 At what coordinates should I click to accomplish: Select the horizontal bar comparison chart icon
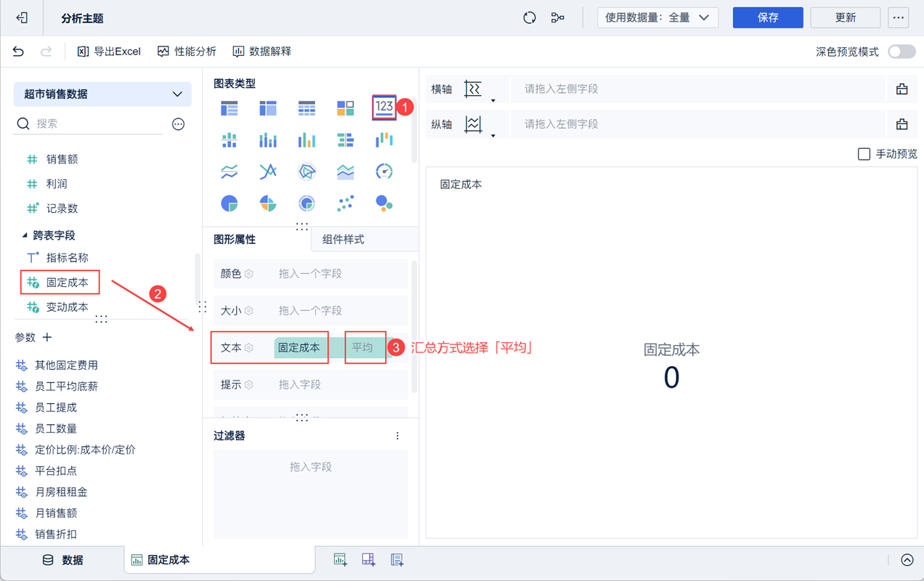click(345, 139)
